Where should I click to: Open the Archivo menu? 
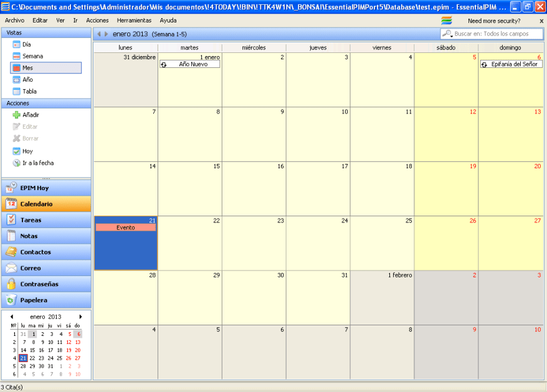pos(14,21)
